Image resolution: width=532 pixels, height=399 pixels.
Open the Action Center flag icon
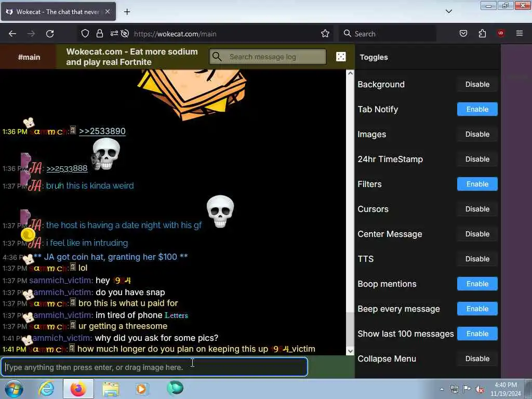(467, 389)
